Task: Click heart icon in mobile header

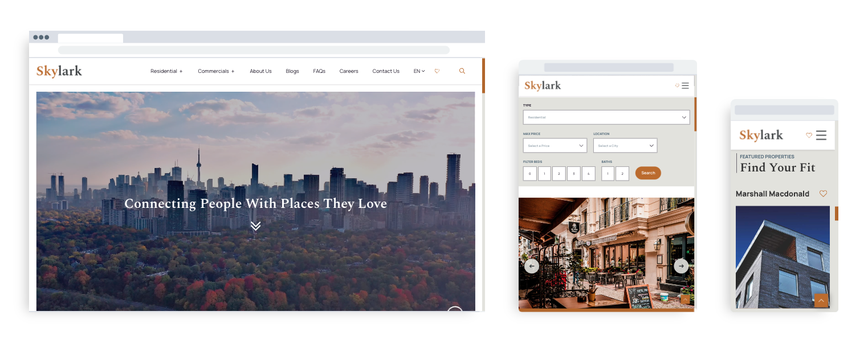Action: tap(809, 135)
